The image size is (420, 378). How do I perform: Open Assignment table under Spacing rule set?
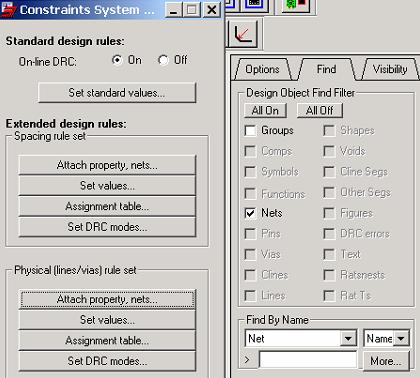coord(107,206)
